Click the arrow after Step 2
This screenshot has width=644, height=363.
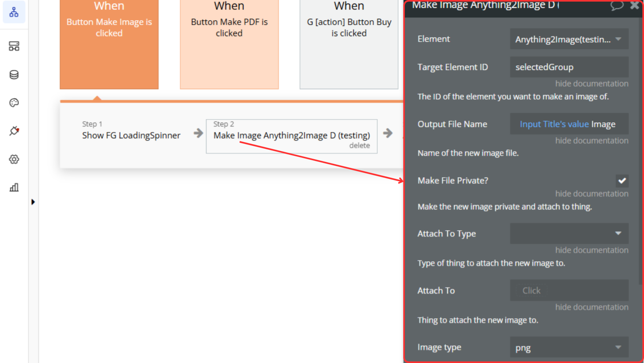click(388, 133)
